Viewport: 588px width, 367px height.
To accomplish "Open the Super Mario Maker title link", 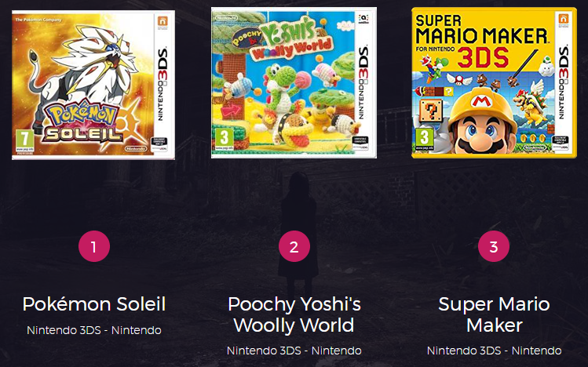I will [x=495, y=314].
